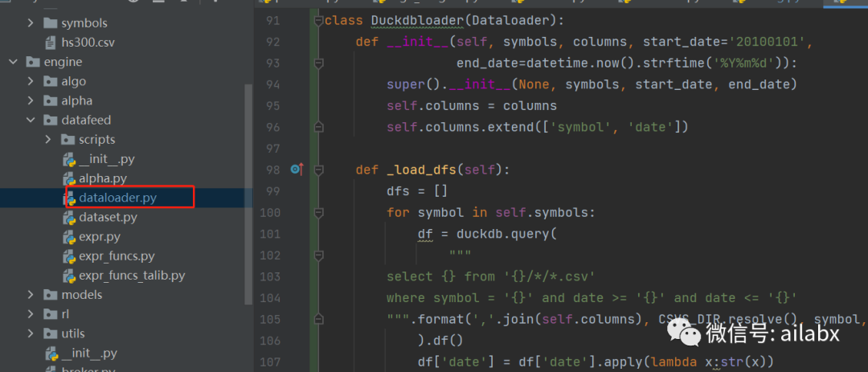This screenshot has width=868, height=372.
Task: Expand the symbols folder chevron
Action: pos(31,23)
